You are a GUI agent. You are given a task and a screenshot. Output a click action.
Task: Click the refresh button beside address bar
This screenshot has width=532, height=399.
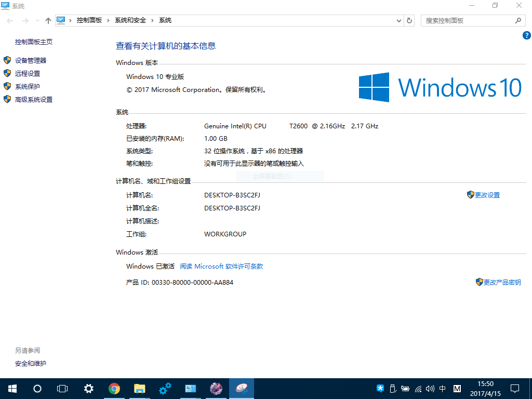point(409,20)
